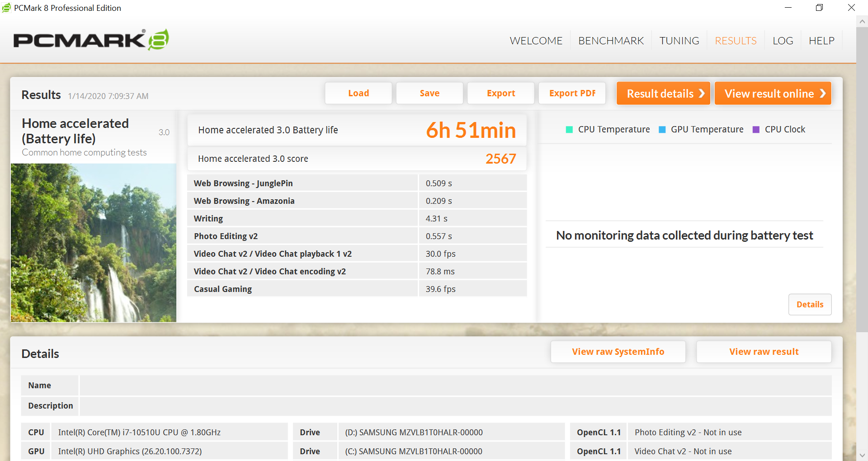Open the Help tab
The height and width of the screenshot is (461, 868).
click(x=821, y=41)
